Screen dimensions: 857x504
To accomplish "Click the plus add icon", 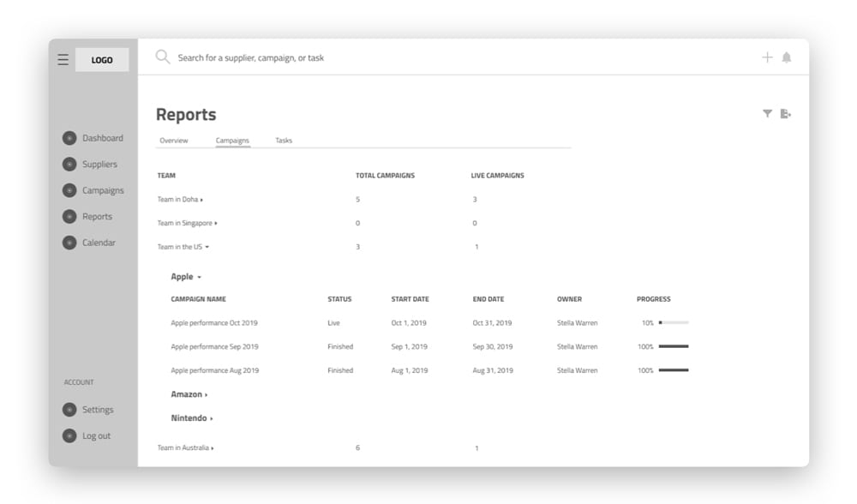I will [x=767, y=57].
